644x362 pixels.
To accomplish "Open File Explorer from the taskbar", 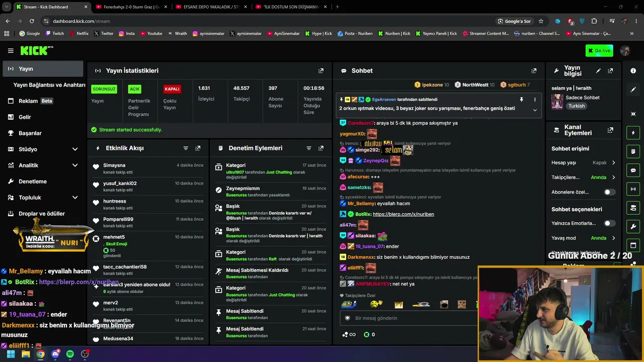I will [26, 354].
